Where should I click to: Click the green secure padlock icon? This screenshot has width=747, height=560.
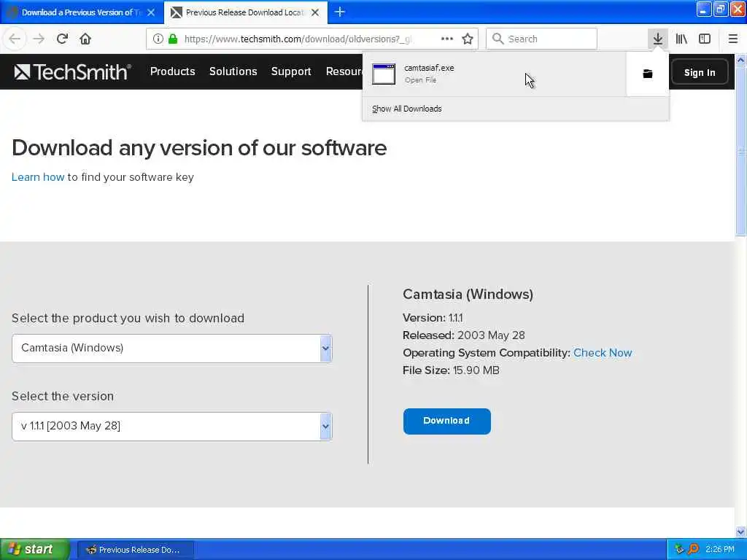point(173,39)
